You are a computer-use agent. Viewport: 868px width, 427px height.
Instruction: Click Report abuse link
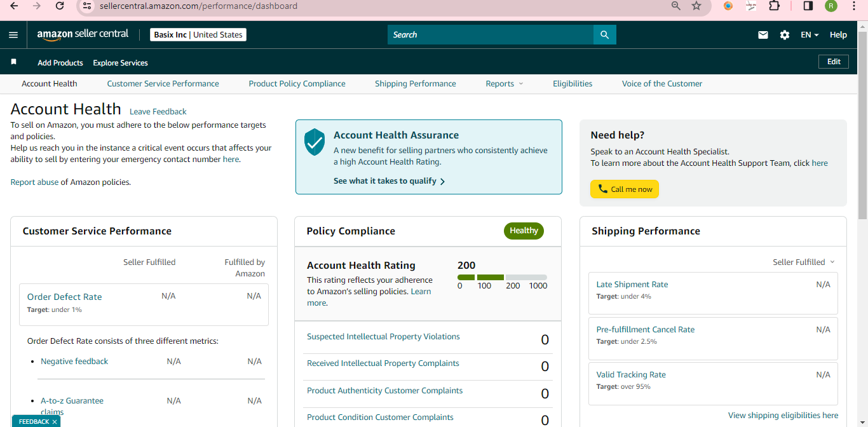pos(34,182)
